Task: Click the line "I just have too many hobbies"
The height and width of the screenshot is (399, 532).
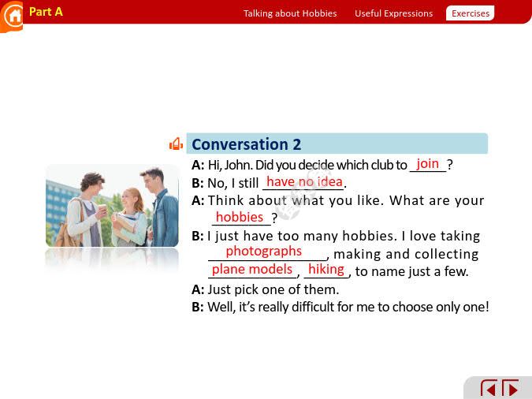Action: pos(344,236)
